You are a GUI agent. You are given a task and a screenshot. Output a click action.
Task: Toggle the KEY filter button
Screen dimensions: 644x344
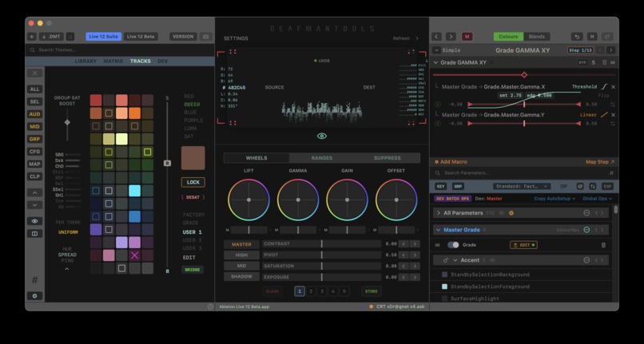(440, 187)
